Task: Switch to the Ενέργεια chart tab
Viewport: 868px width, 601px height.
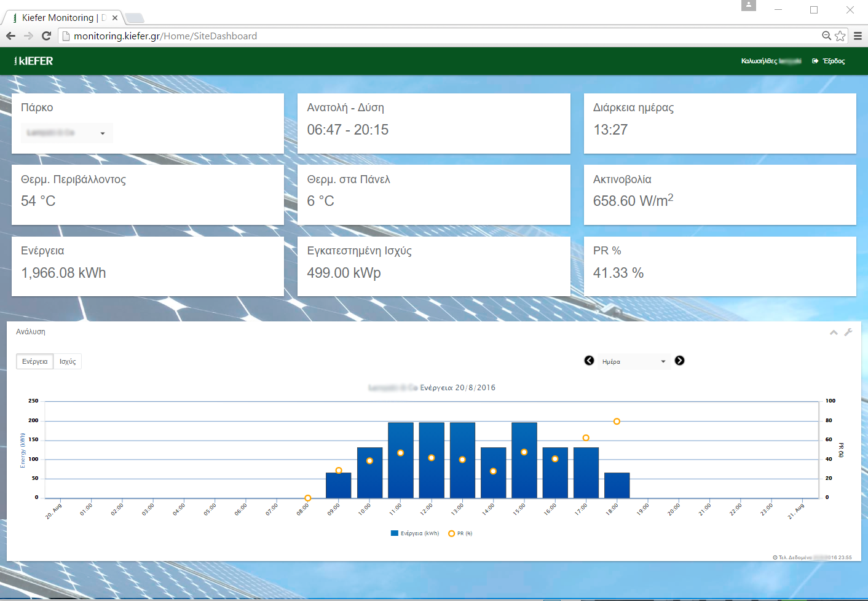Action: [34, 361]
